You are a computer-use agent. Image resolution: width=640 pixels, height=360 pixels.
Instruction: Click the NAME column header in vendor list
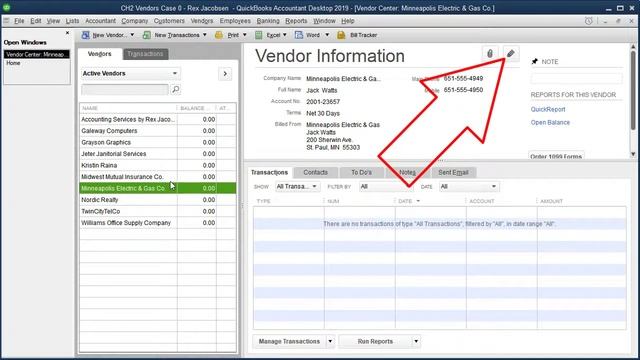point(128,108)
